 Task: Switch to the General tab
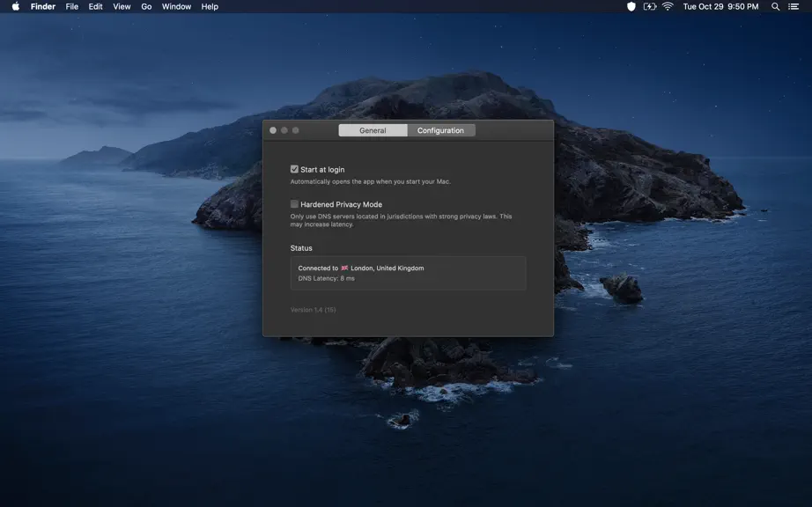373,130
